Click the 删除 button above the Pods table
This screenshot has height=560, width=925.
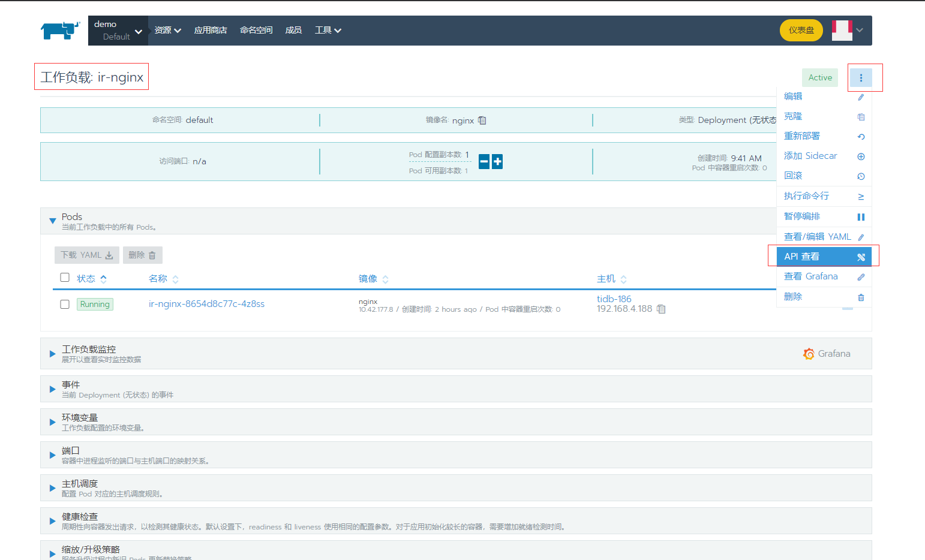pyautogui.click(x=143, y=255)
